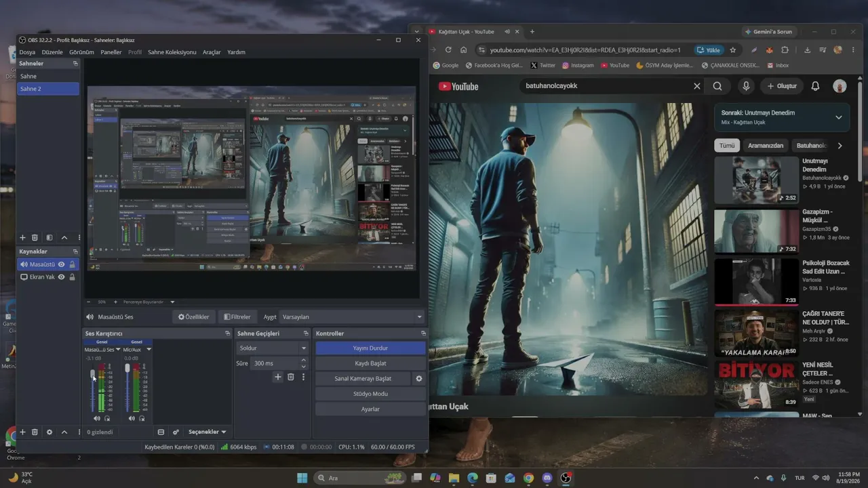868x488 pixels.
Task: Adjust Masaüstü Ses volume fader
Action: (93, 374)
